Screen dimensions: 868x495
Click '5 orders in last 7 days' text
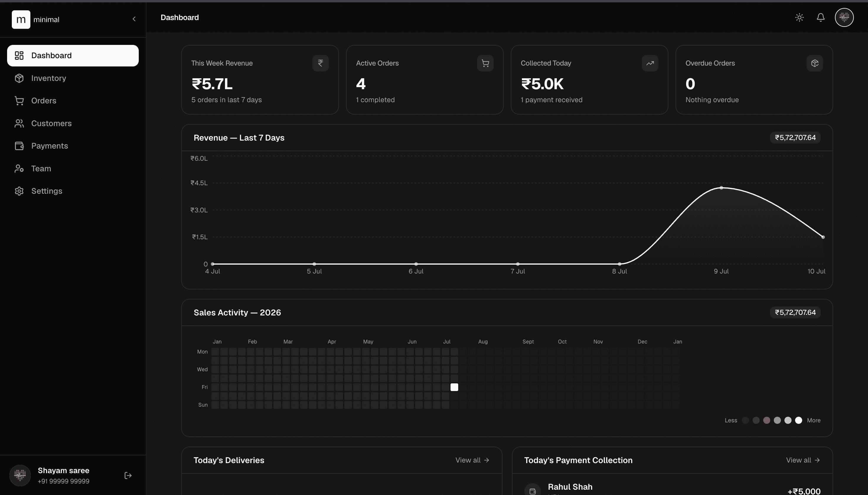click(226, 100)
